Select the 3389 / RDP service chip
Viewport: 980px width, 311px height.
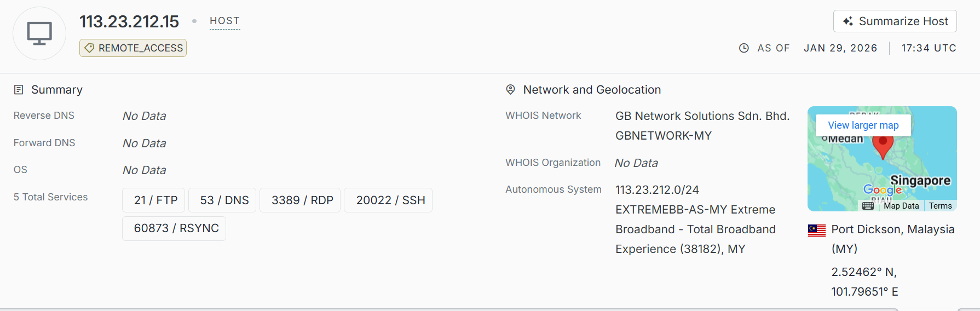302,200
